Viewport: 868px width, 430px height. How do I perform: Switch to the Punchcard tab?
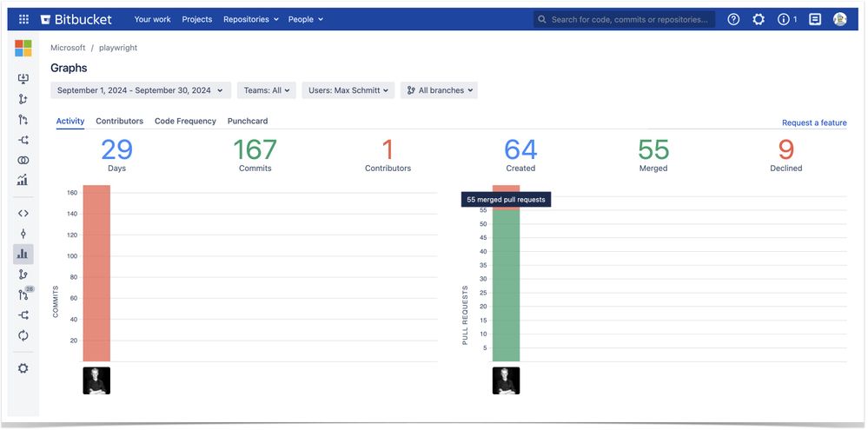point(248,122)
